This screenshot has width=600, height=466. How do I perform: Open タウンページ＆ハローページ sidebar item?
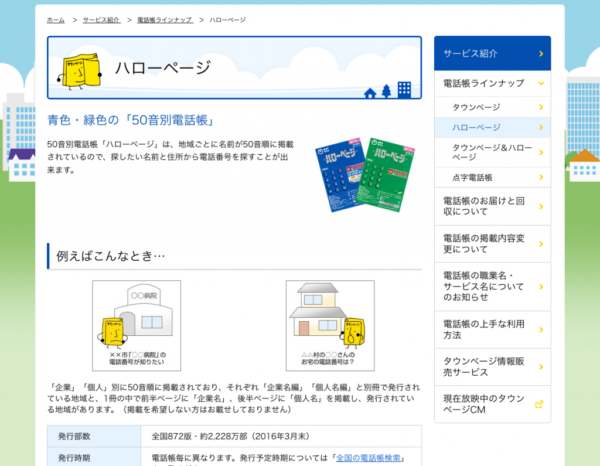(491, 152)
